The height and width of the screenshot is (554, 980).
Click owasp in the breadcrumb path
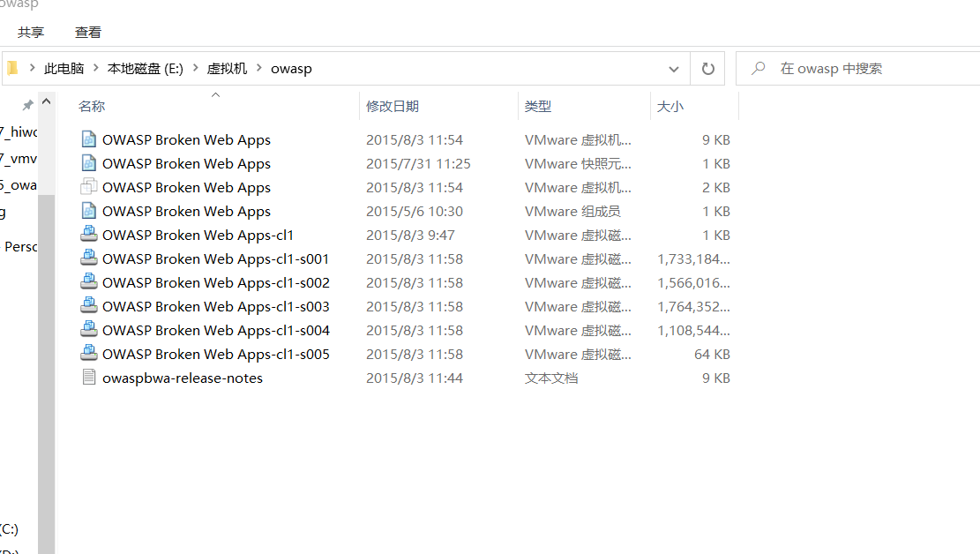click(x=291, y=69)
